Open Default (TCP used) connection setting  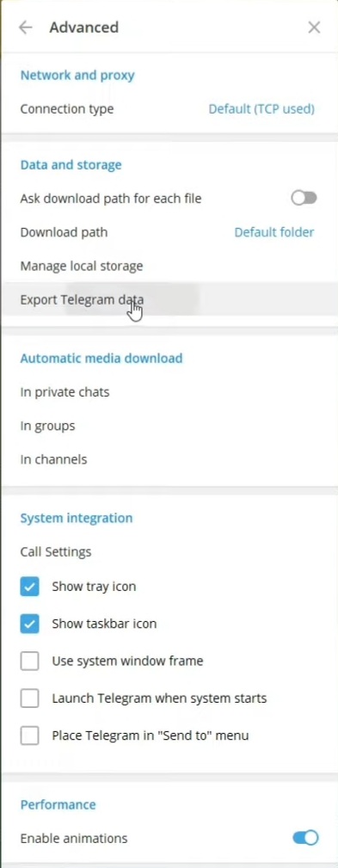pos(261,109)
